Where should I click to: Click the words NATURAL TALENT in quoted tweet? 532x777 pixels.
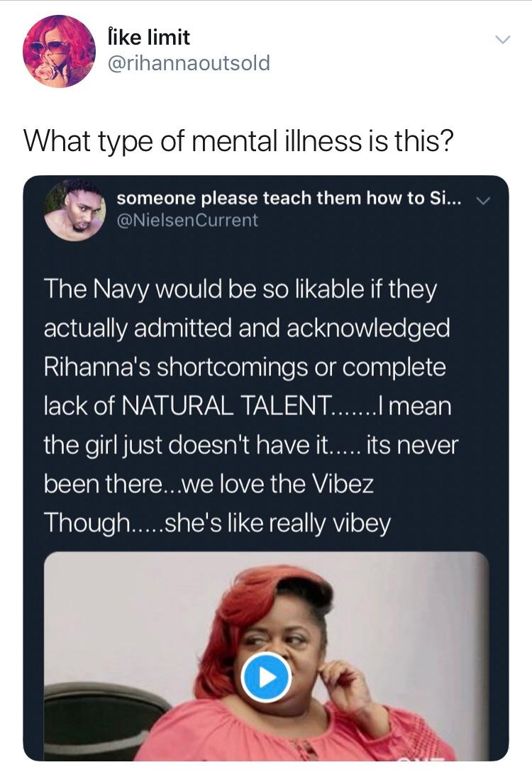(x=224, y=406)
